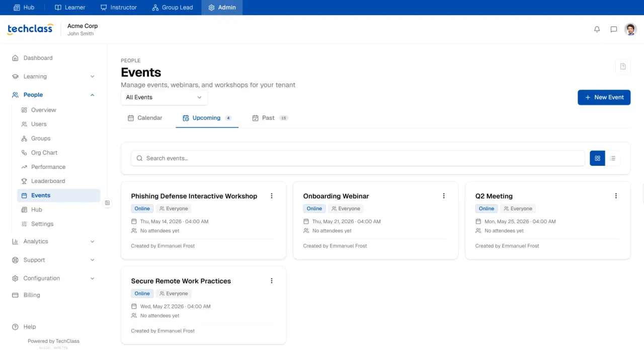Screen dimensions: 644x362
Task: Click the Billing card icon
Action: tap(15, 295)
